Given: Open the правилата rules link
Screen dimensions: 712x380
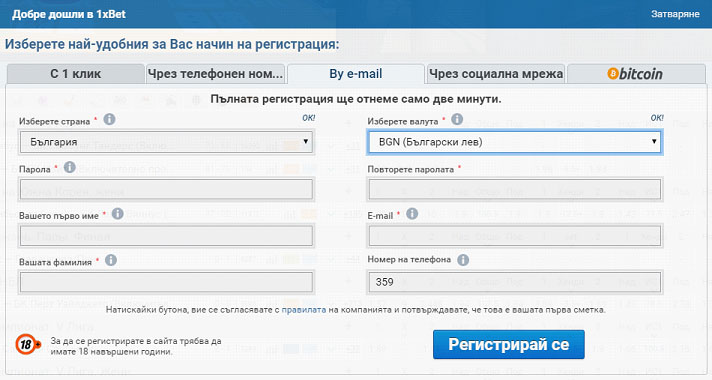Looking at the screenshot, I should (x=304, y=310).
